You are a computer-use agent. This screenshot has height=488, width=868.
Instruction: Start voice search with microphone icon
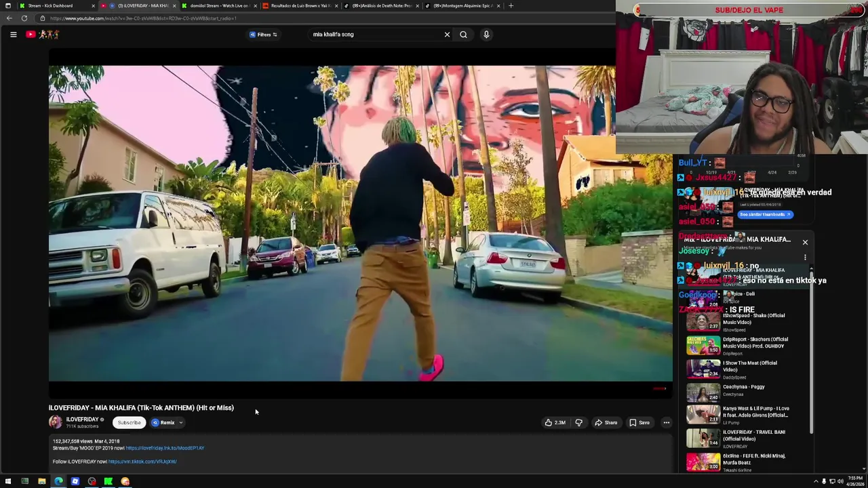(486, 35)
